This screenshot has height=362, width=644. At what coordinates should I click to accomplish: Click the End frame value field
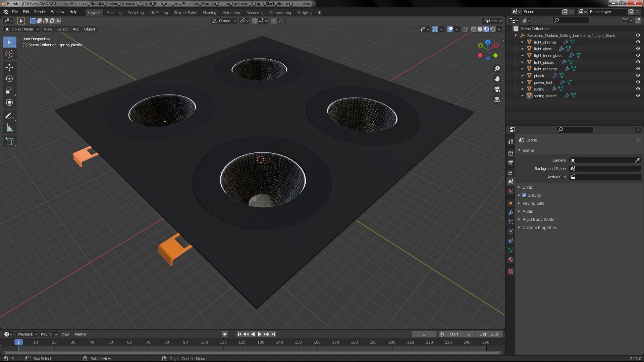[x=489, y=334]
